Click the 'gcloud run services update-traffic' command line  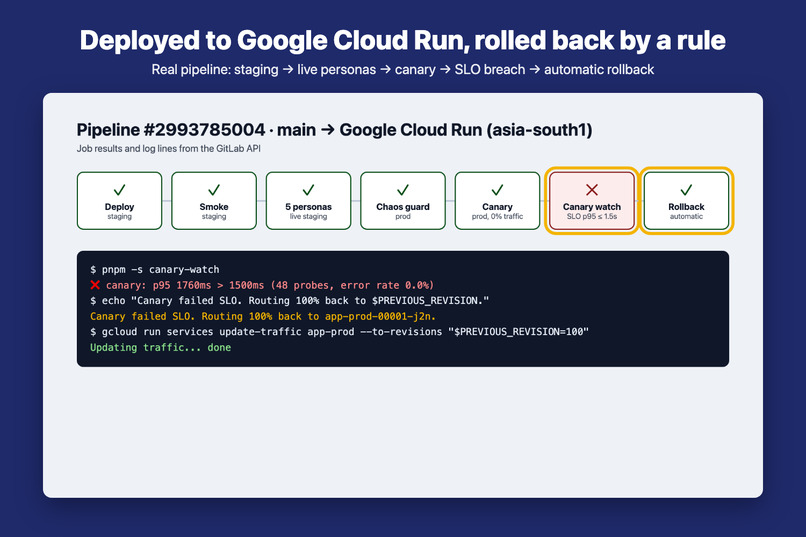pyautogui.click(x=339, y=331)
